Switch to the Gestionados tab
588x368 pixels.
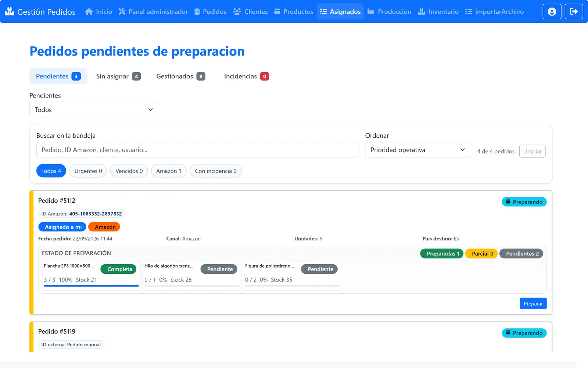coord(180,76)
